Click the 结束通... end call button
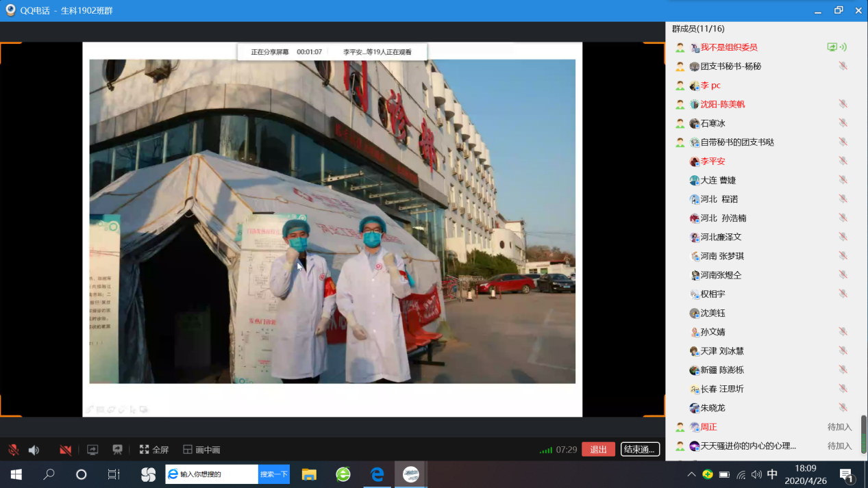The height and width of the screenshot is (488, 868). [640, 450]
